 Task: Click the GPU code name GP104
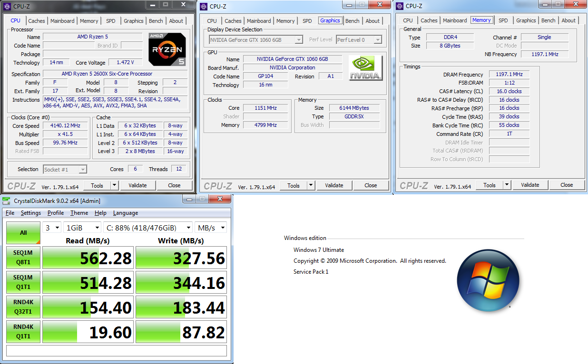coord(265,76)
